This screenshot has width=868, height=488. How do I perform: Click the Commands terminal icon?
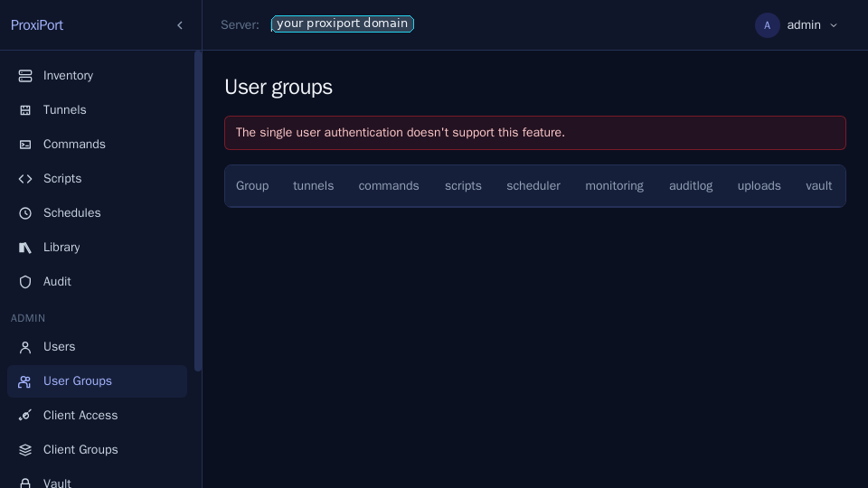(x=25, y=145)
